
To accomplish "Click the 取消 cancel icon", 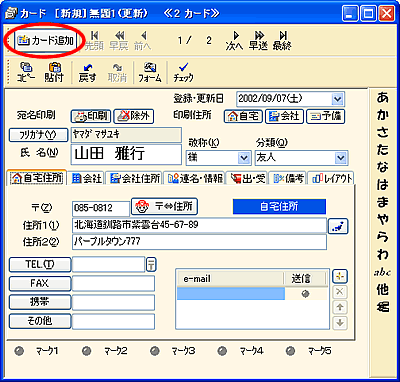I will [x=117, y=72].
